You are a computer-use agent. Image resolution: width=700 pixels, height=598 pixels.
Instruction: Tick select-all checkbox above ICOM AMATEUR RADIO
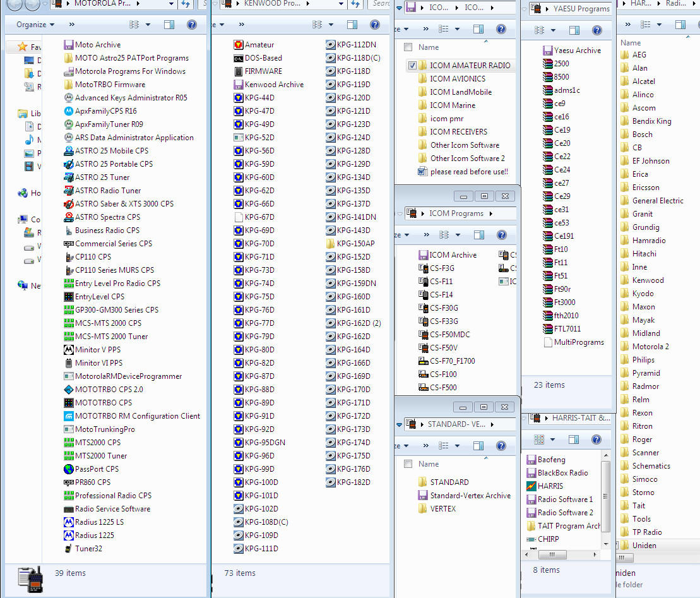(x=408, y=47)
